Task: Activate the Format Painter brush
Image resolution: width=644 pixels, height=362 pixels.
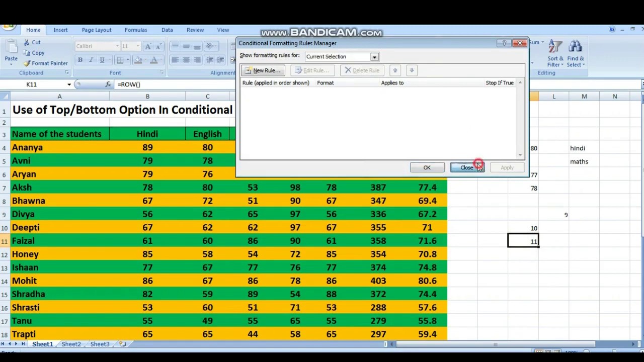Action: (x=45, y=63)
